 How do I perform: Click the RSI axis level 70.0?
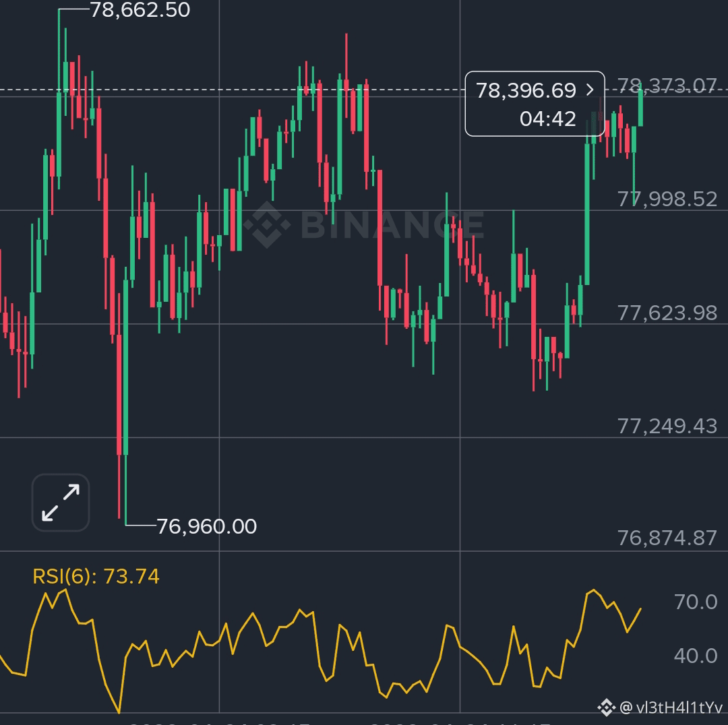click(x=696, y=602)
